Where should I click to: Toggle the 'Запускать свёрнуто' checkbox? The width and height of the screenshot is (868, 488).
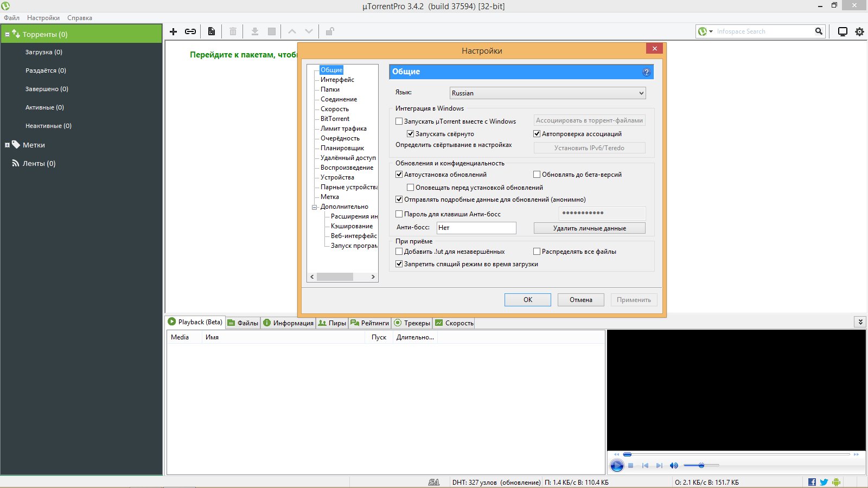[410, 134]
